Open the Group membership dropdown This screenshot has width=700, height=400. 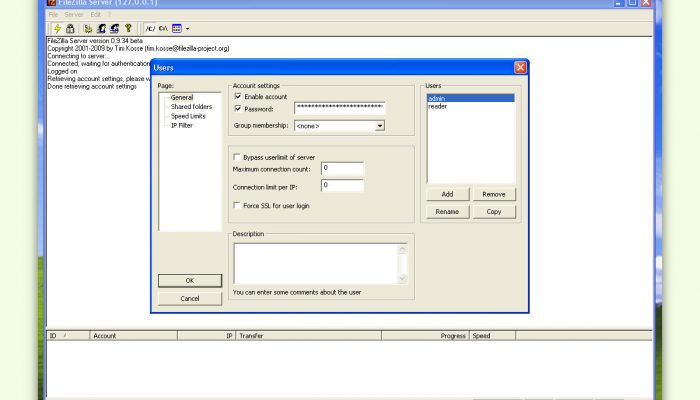pos(379,126)
